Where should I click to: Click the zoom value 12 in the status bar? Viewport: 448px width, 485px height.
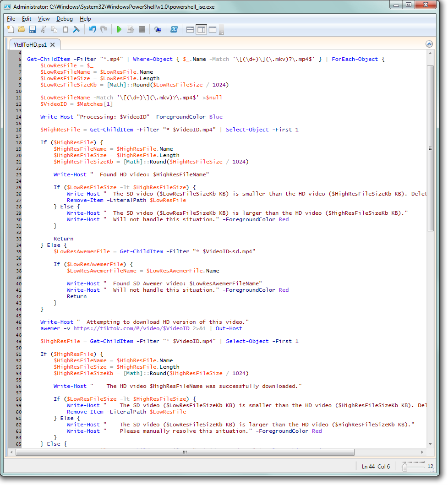coord(431,466)
